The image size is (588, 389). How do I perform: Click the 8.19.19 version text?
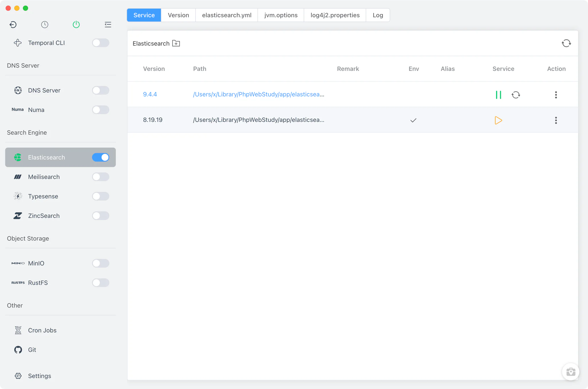[x=153, y=120]
